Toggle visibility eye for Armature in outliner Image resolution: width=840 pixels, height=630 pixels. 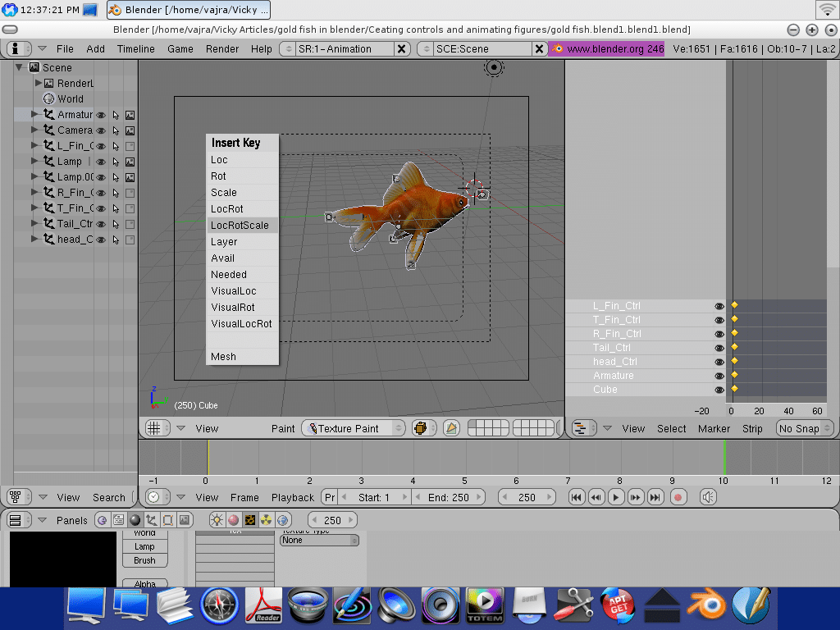coord(101,115)
